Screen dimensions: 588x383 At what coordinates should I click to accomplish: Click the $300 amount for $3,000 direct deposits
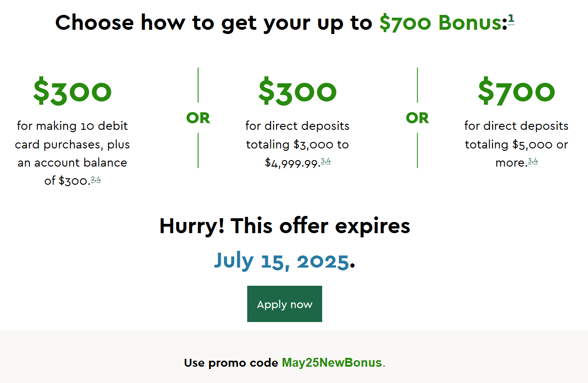297,91
